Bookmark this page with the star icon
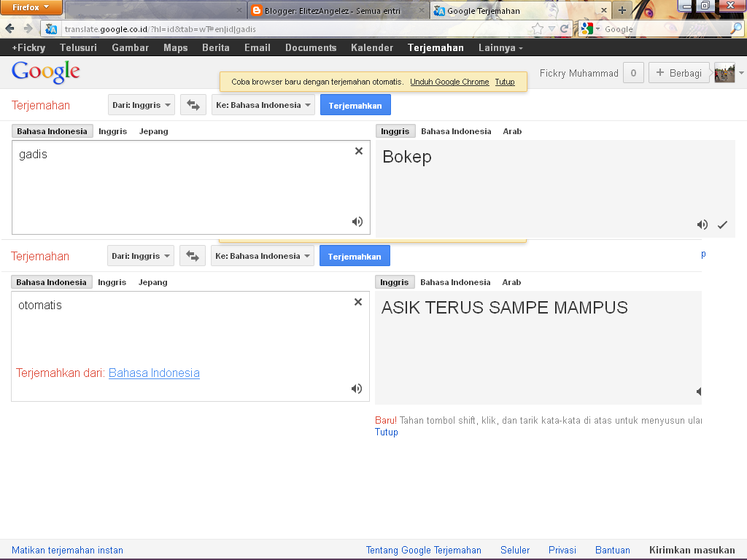 pyautogui.click(x=538, y=29)
